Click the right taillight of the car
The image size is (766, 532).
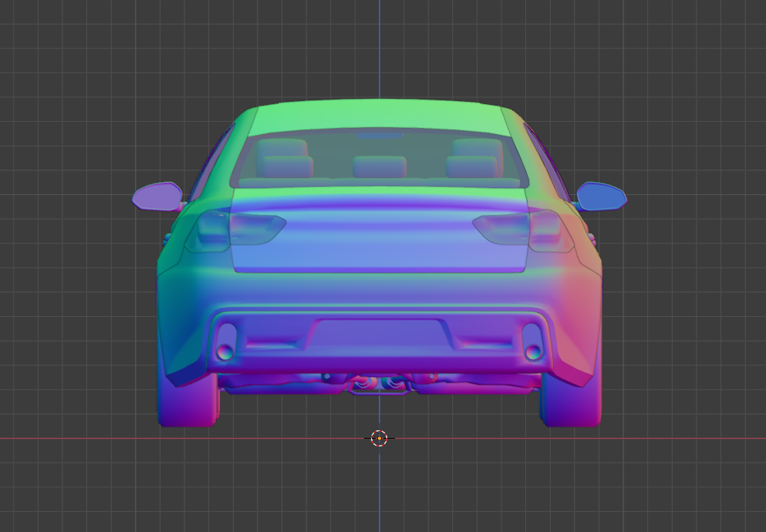[524, 231]
